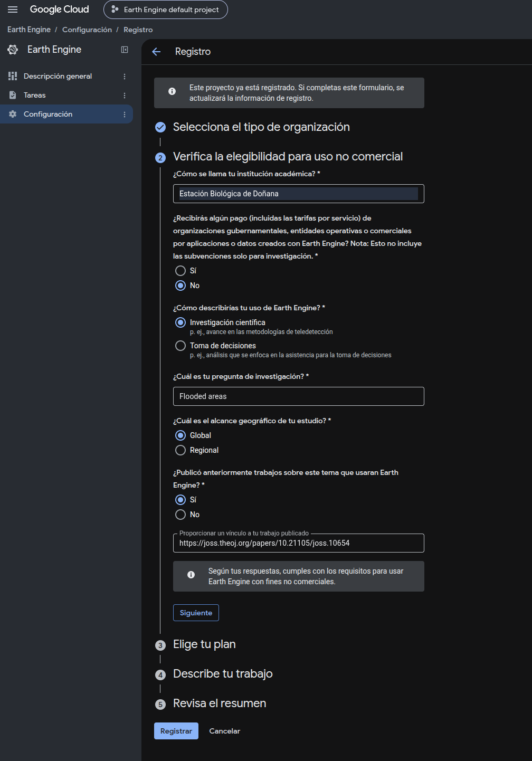Edit the research question field

(299, 396)
